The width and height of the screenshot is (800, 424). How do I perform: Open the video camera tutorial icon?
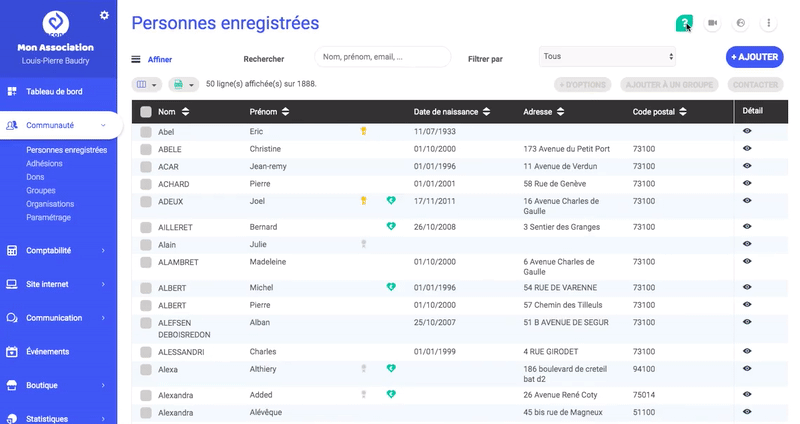pyautogui.click(x=712, y=23)
